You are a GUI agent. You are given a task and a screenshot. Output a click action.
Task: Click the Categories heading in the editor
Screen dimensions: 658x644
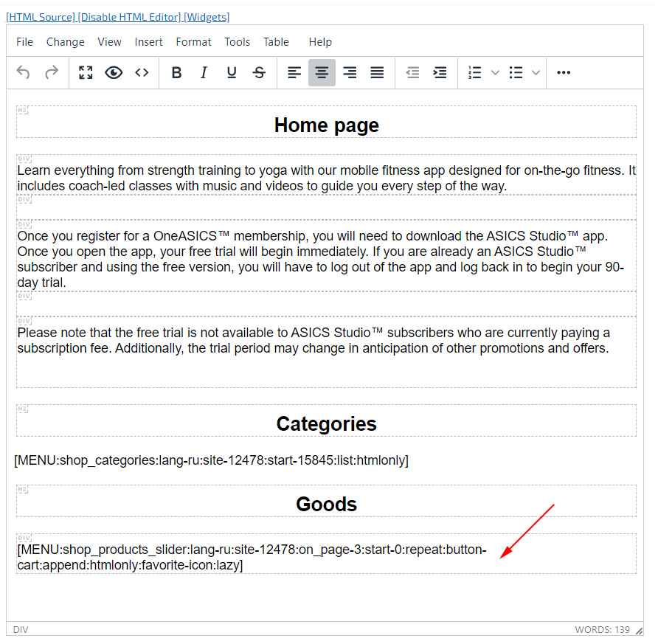[326, 423]
